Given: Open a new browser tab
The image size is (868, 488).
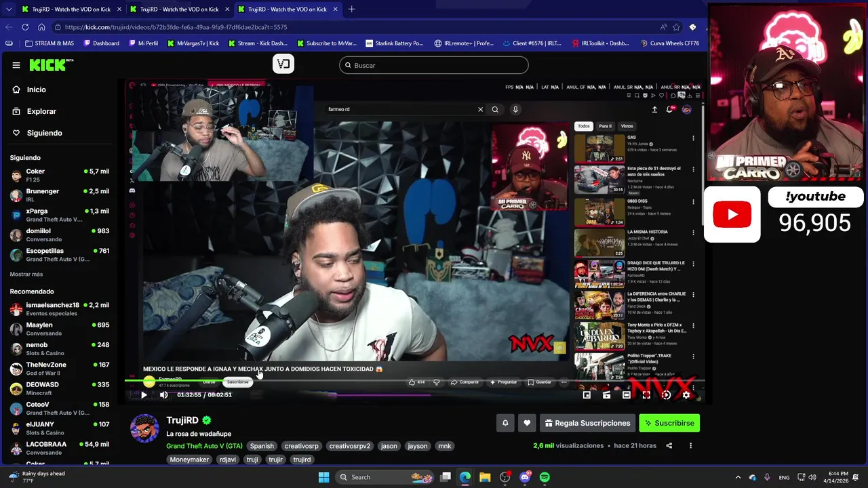Looking at the screenshot, I should [351, 9].
